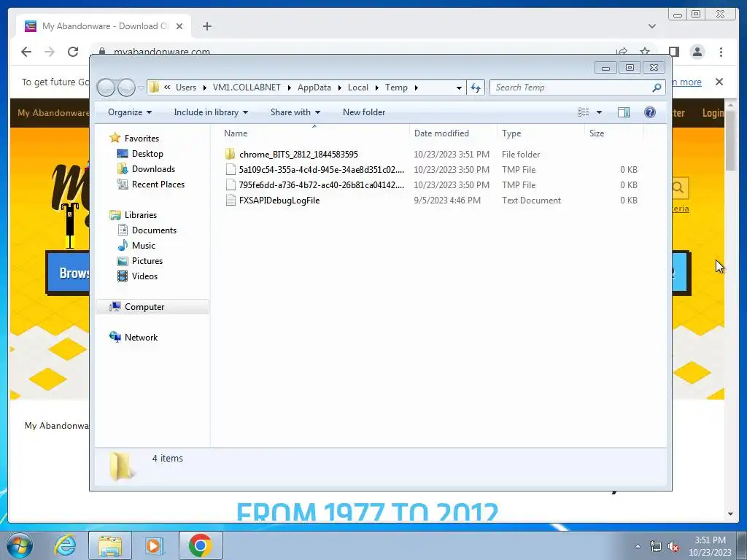This screenshot has width=747, height=560.
Task: Open Windows Start button
Action: click(20, 545)
